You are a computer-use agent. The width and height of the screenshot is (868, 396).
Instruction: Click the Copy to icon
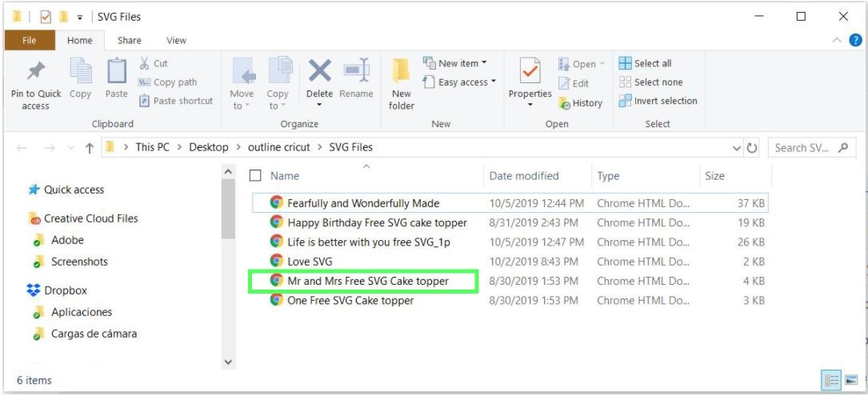click(x=279, y=71)
